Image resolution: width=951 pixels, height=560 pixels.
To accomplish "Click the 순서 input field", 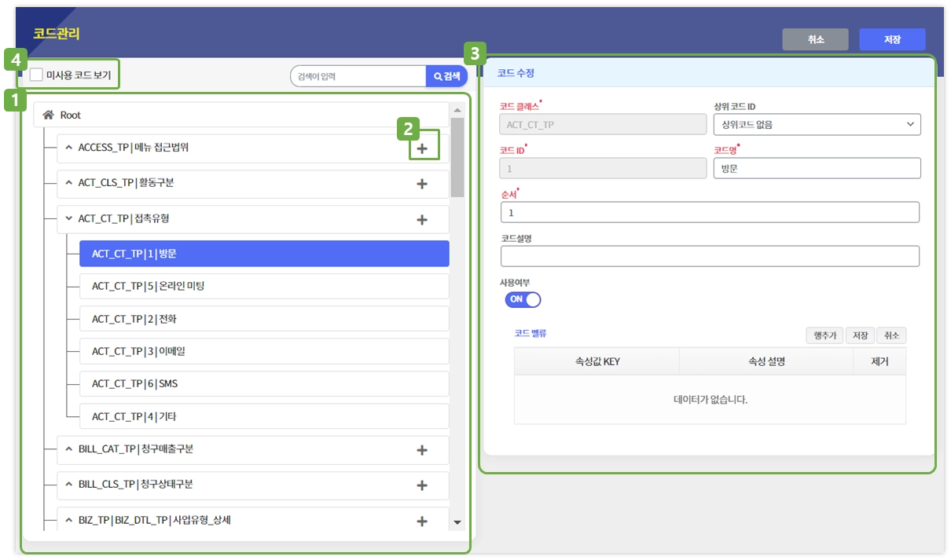I will coord(710,212).
